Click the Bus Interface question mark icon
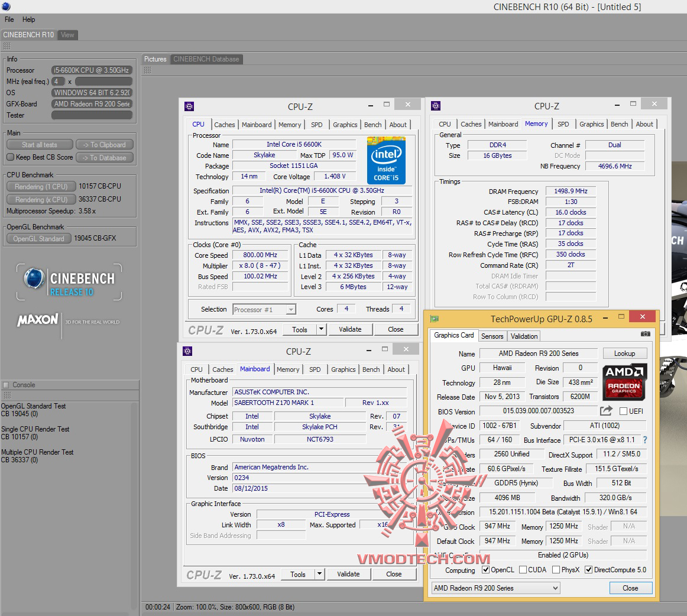Viewport: 687px width, 616px height. [644, 440]
